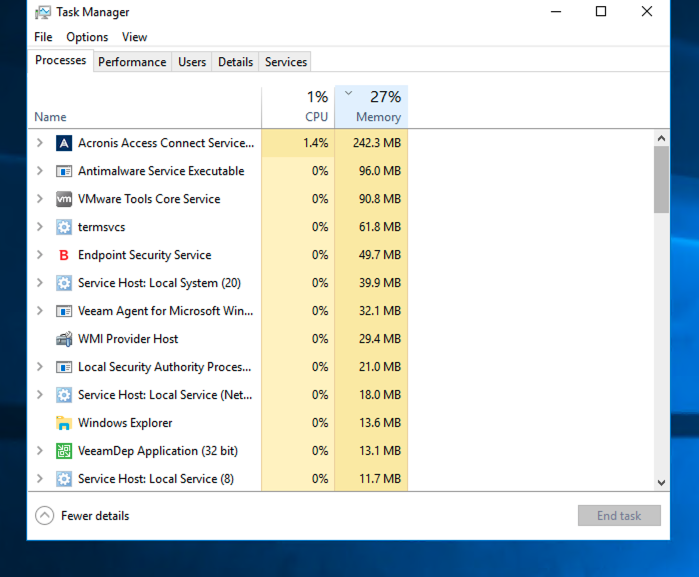Switch to the Services tab
Viewport: 699px width, 577px height.
(286, 62)
